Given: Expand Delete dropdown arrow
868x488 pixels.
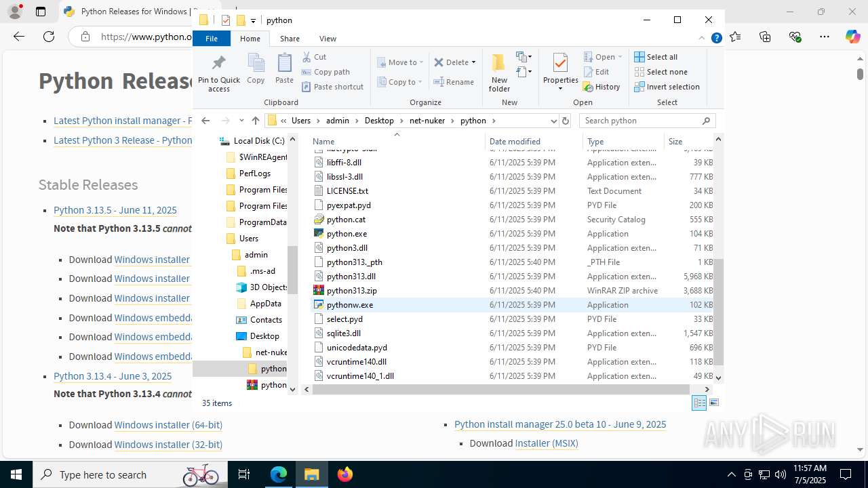Looking at the screenshot, I should click(x=473, y=62).
